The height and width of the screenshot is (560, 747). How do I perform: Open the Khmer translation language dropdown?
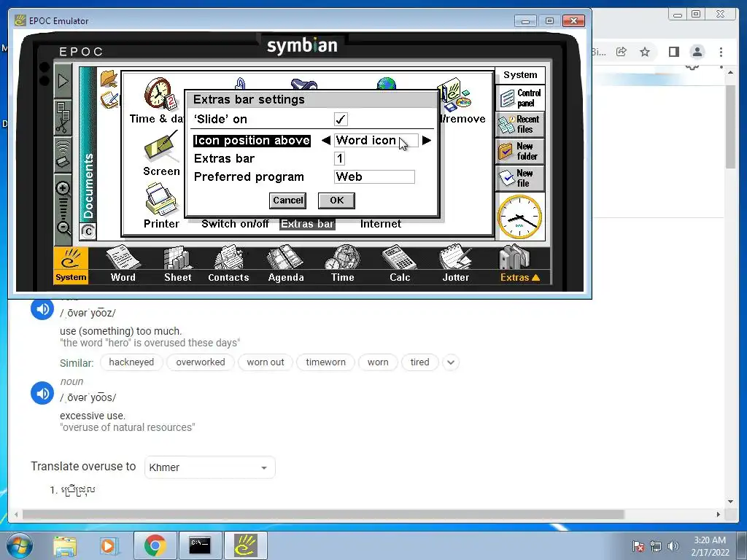coord(209,467)
